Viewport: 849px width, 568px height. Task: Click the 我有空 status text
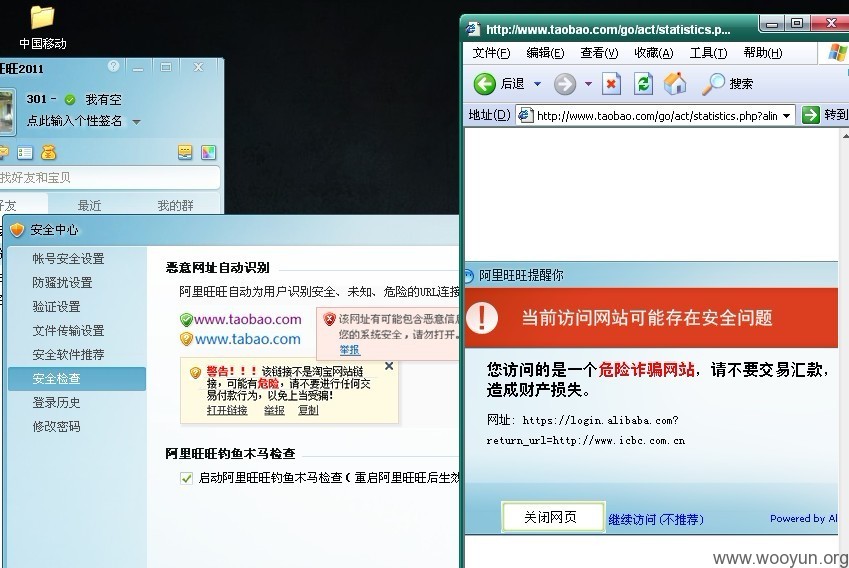(x=103, y=100)
